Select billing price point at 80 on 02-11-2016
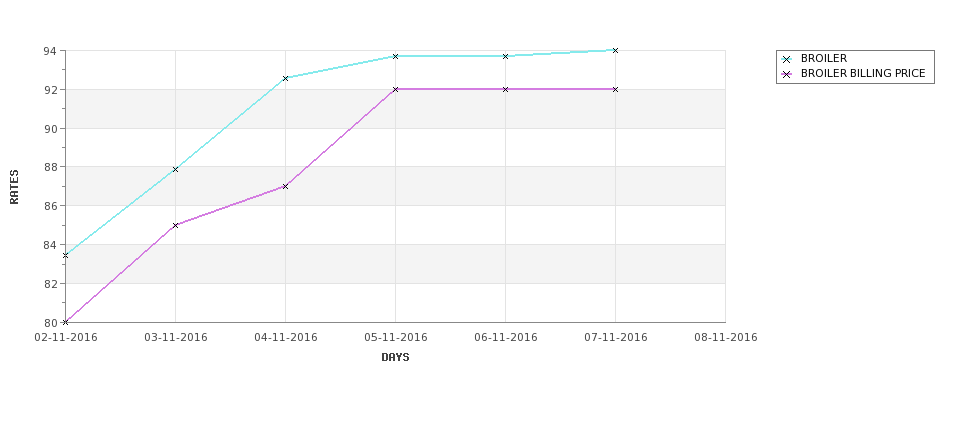Viewport: 975px width, 429px height. point(65,322)
